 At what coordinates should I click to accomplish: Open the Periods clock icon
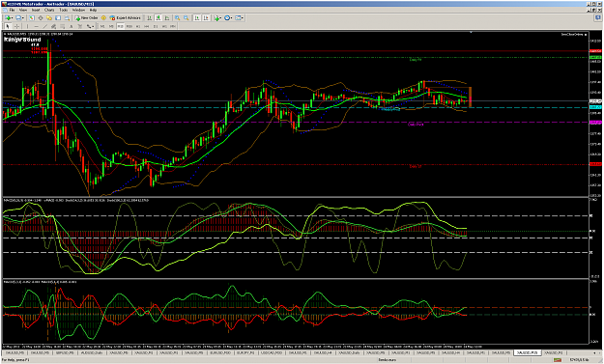pos(227,18)
